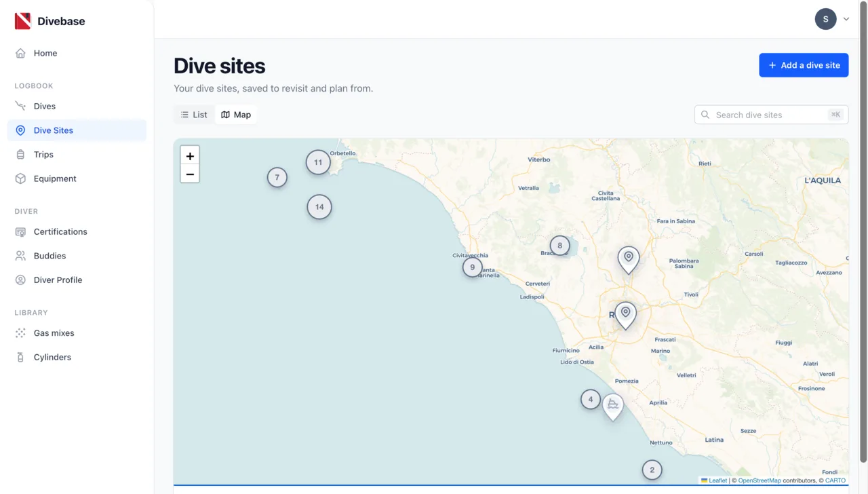Click the page vertical scrollbar
This screenshot has height=494, width=868.
[x=863, y=231]
